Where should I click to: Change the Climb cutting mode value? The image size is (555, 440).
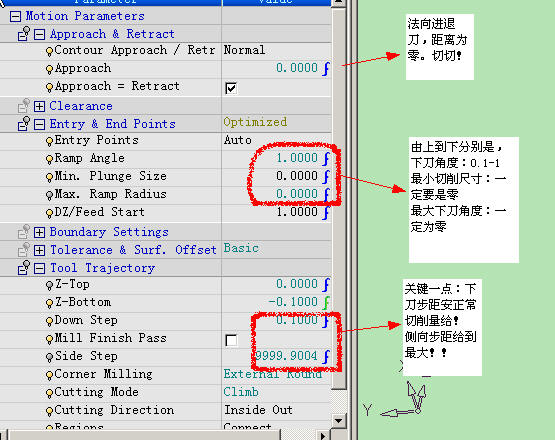[241, 392]
